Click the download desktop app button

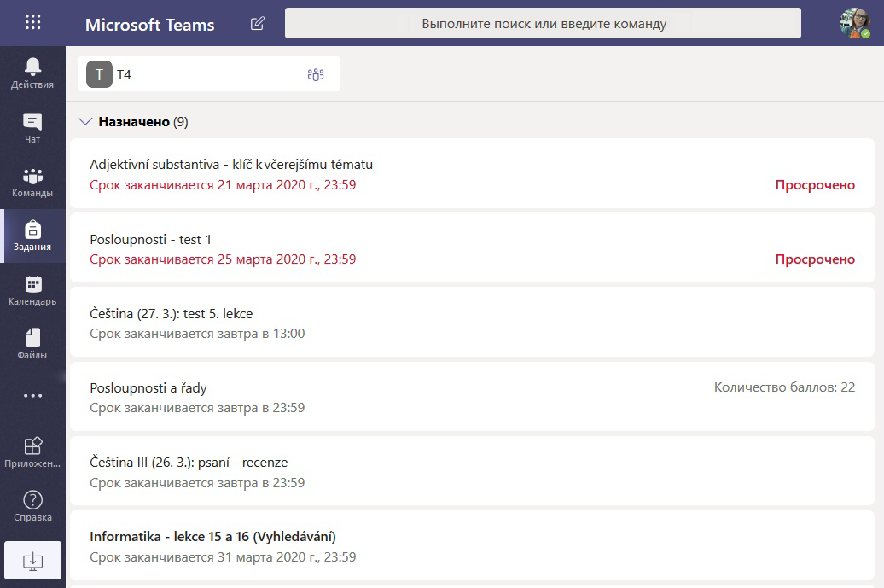pyautogui.click(x=32, y=561)
